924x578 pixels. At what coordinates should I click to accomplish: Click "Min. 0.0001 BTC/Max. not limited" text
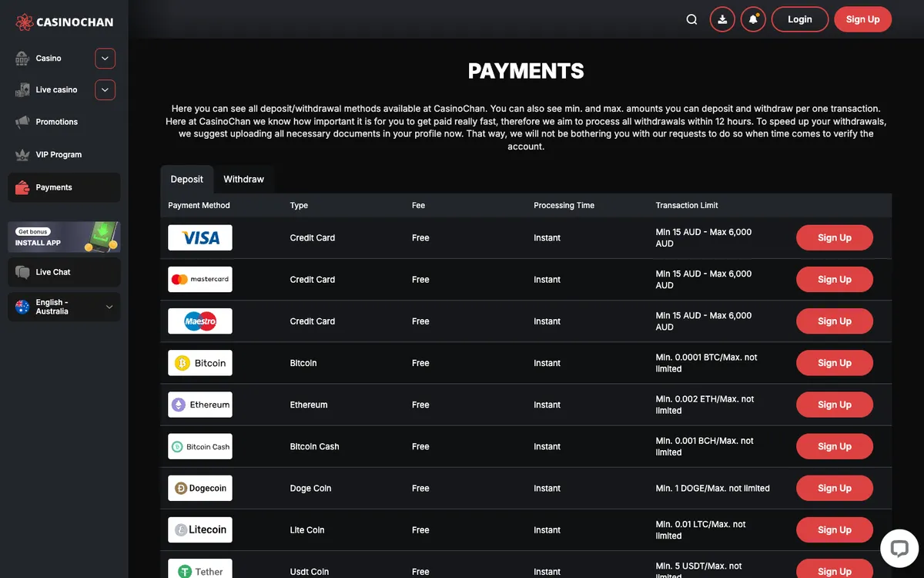tap(706, 363)
